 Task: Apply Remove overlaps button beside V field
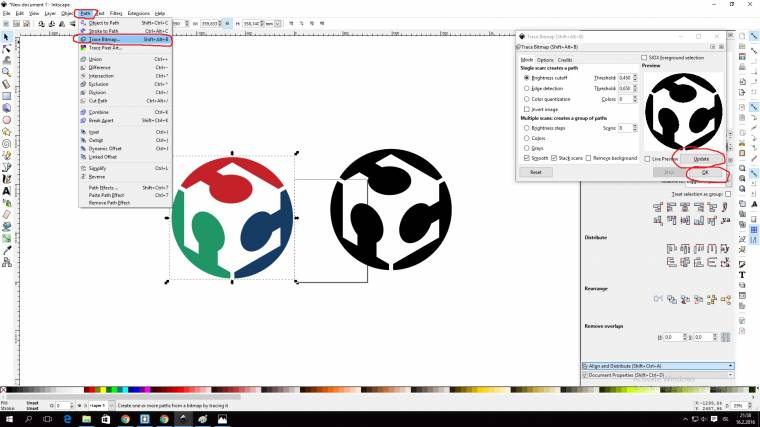725,337
